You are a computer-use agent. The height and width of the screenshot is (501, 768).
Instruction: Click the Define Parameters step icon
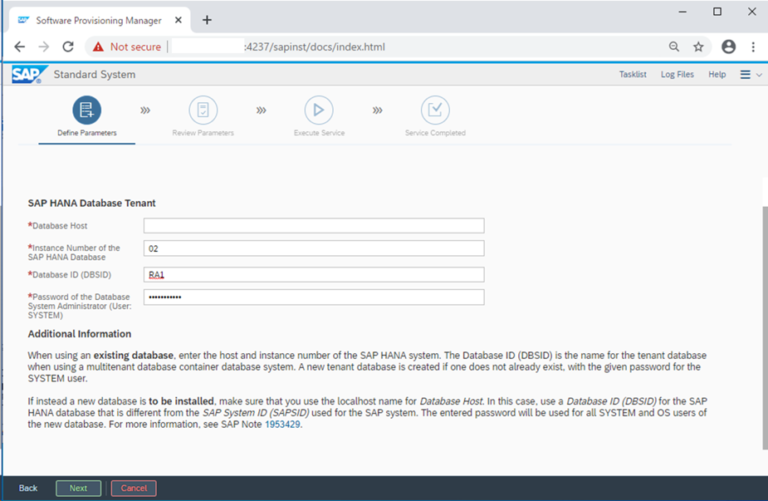pos(87,110)
